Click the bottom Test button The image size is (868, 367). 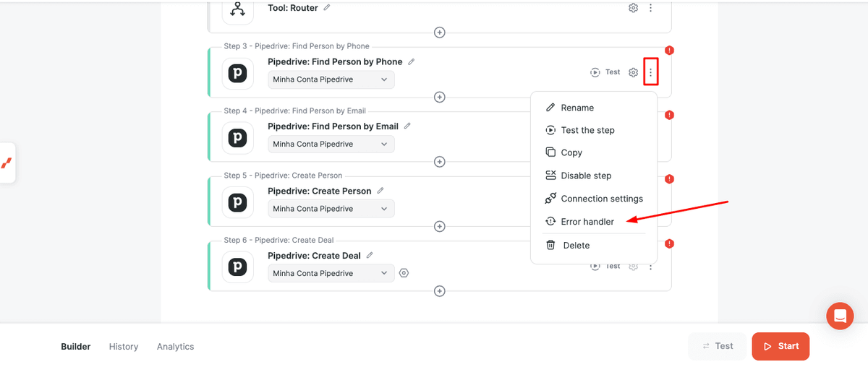pos(717,346)
